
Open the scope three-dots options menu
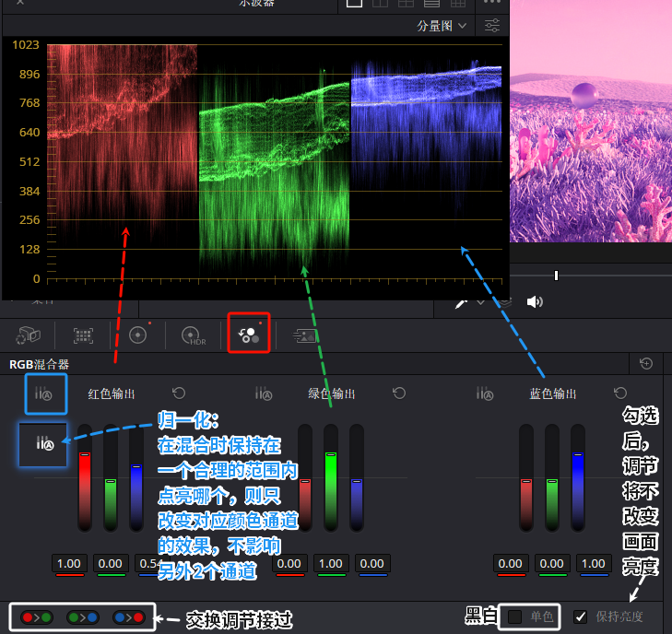pos(492,2)
